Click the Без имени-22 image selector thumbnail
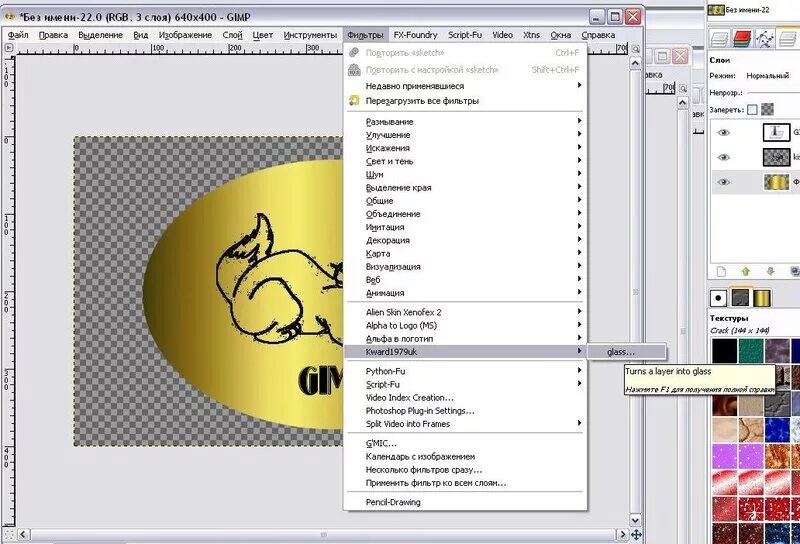The image size is (800, 544). click(x=716, y=10)
